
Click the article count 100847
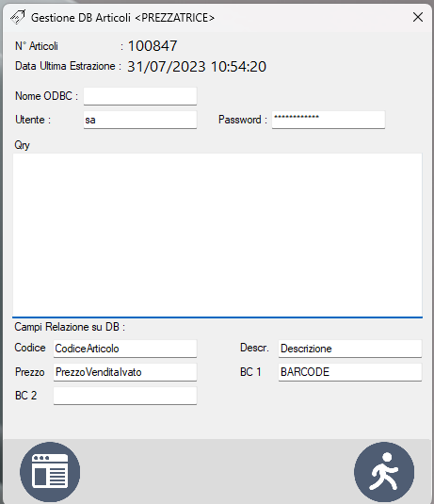153,46
